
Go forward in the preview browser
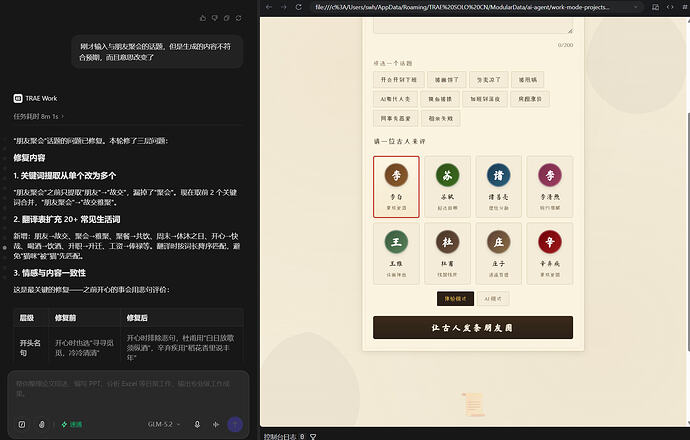point(283,7)
